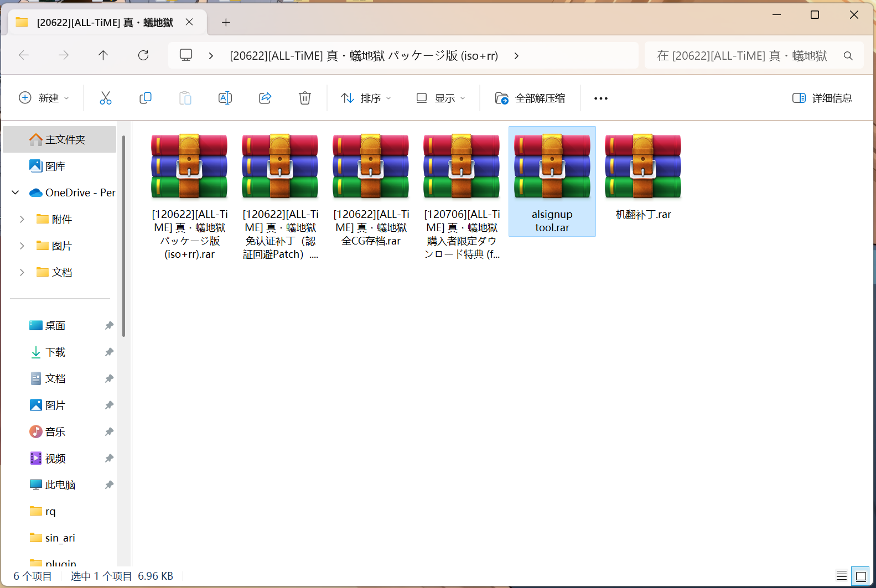Go back with the left arrow
The width and height of the screenshot is (876, 588).
[24, 55]
